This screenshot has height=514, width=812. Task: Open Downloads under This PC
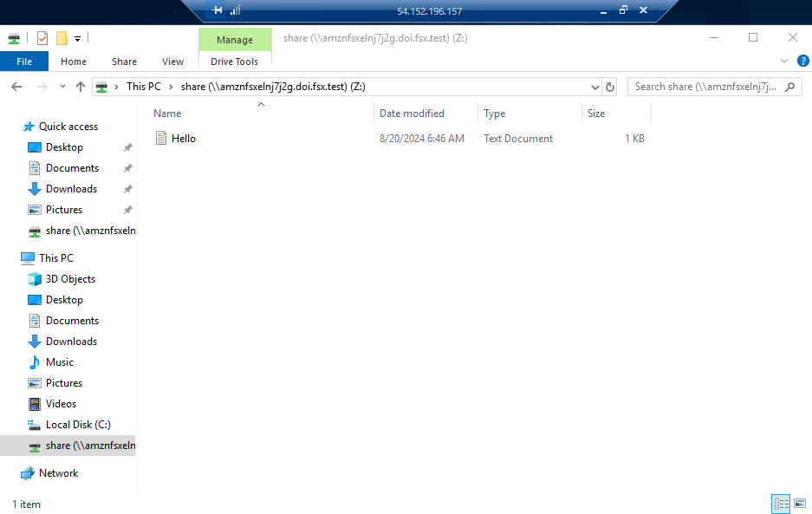point(71,341)
